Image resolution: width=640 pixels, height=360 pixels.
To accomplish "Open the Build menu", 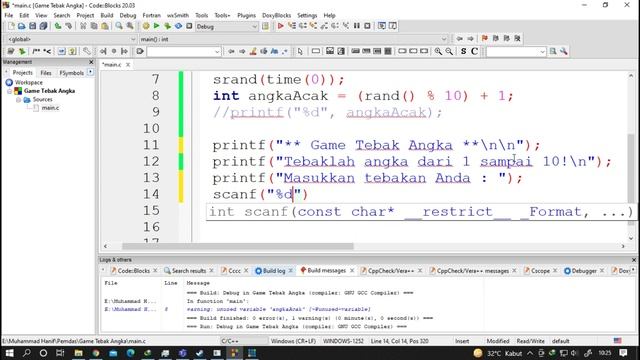I will tap(107, 15).
